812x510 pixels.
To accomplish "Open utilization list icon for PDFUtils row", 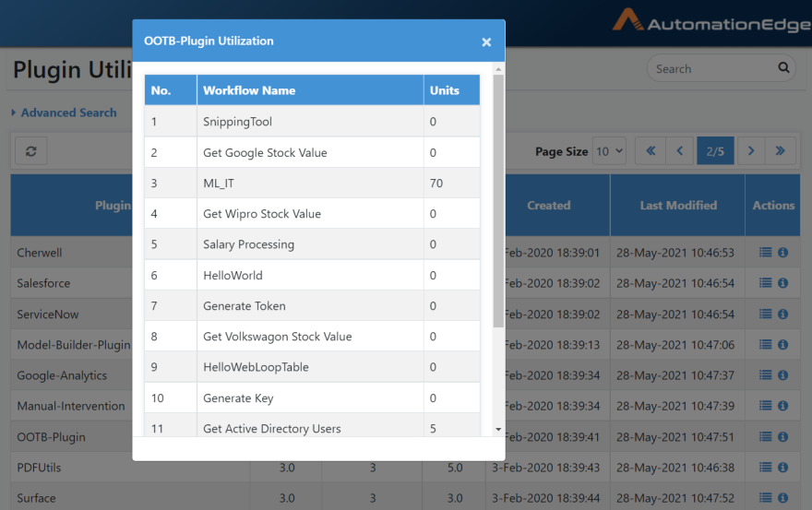I will click(x=765, y=467).
